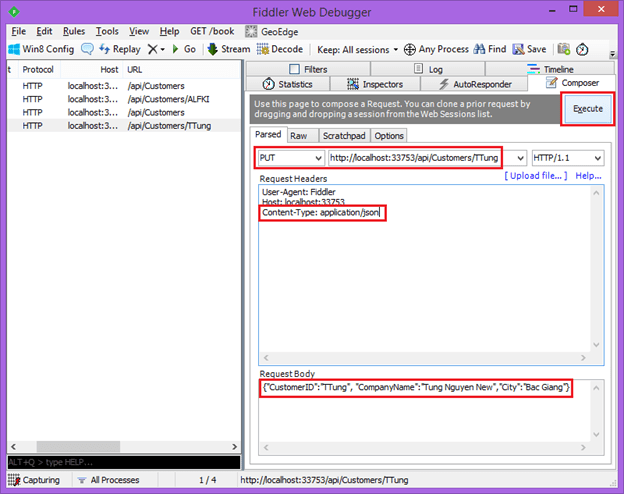Click GET /book menu item

point(212,31)
